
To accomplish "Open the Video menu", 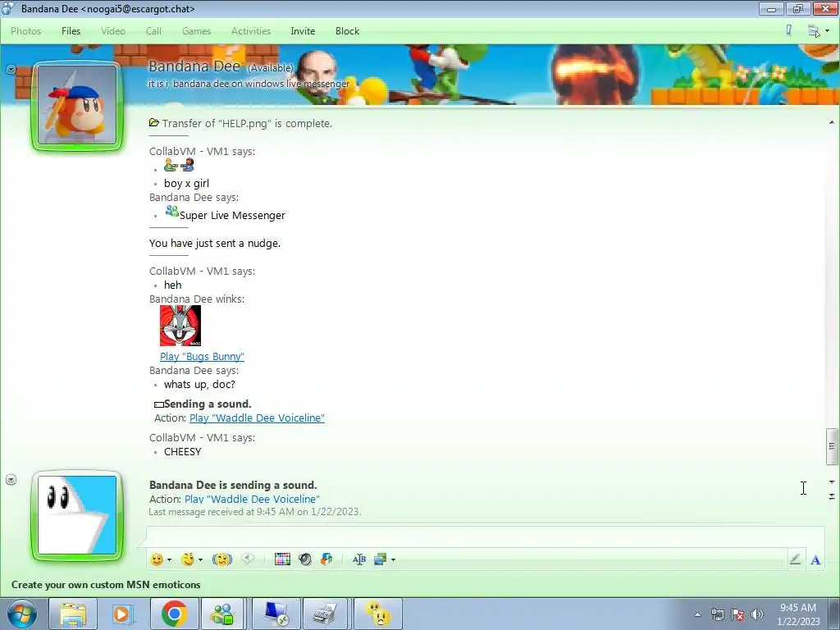I will tap(113, 31).
